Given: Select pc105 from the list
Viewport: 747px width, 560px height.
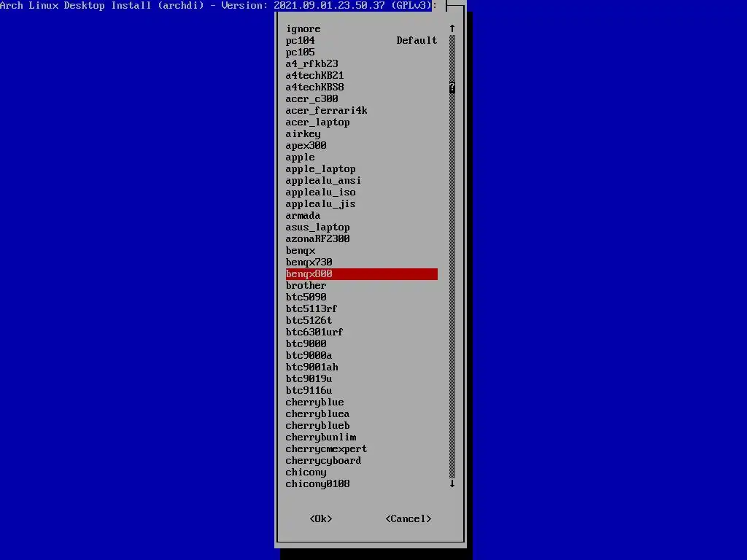Looking at the screenshot, I should pyautogui.click(x=362, y=52).
